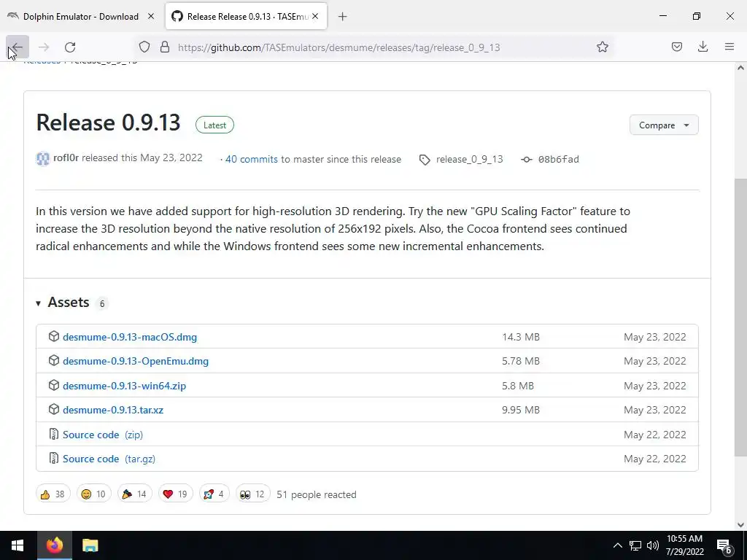Image resolution: width=747 pixels, height=560 pixels.
Task: Open the release_0_9_13 tag link
Action: 469,159
